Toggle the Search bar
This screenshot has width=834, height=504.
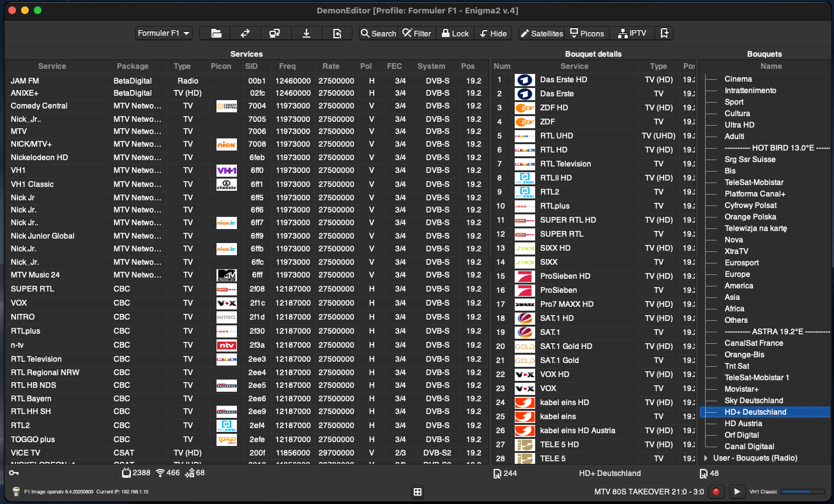coord(378,33)
